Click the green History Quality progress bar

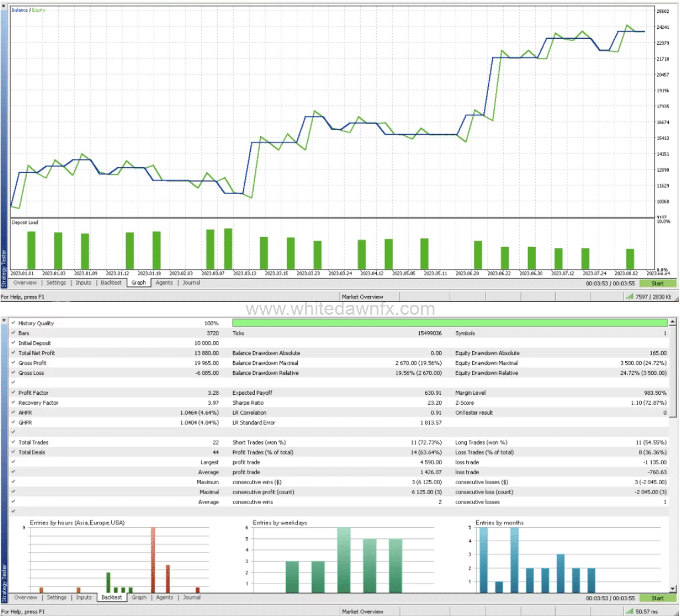coord(450,323)
